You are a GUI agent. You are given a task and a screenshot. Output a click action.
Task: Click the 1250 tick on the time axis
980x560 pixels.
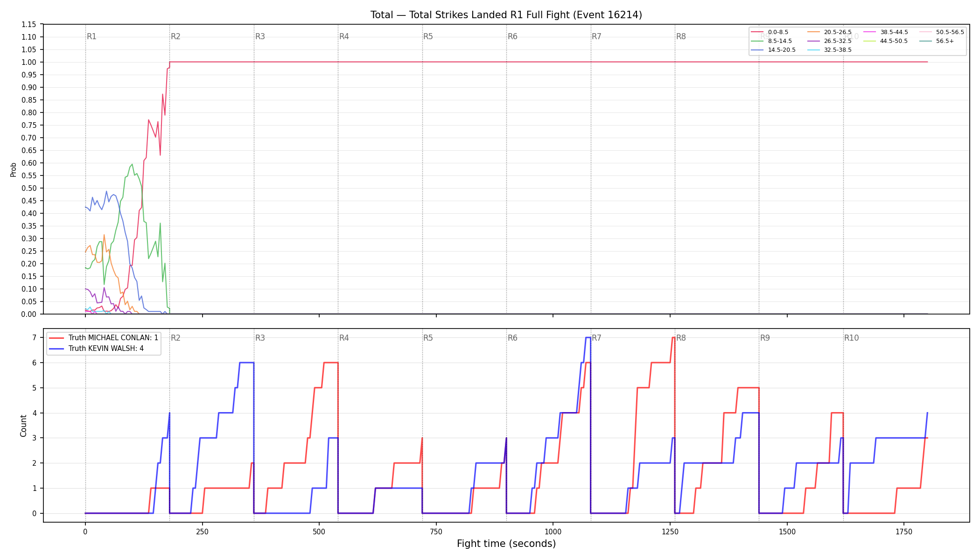pos(670,532)
